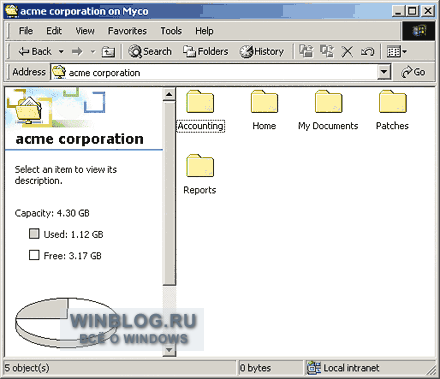The width and height of the screenshot is (440, 379).
Task: Expand the Address bar dropdown list
Action: 384,72
